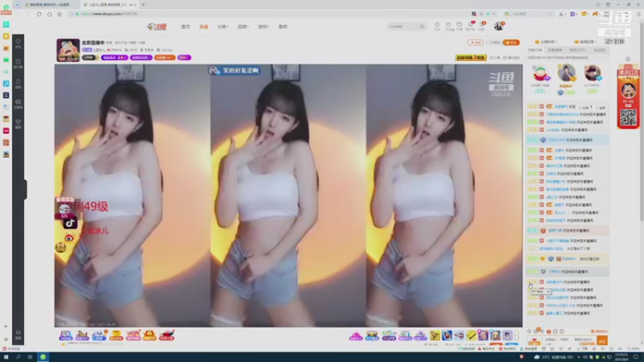Image resolution: width=644 pixels, height=362 pixels.
Task: Open the streamer avatar beside room title
Action: 68,50
